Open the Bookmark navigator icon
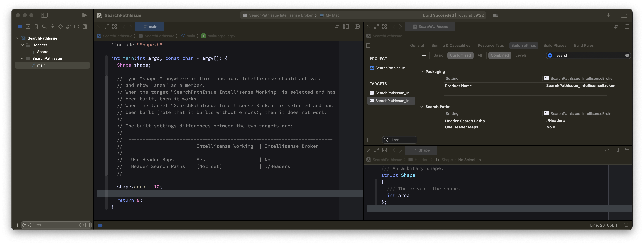Image resolution: width=644 pixels, height=244 pixels. 36,27
